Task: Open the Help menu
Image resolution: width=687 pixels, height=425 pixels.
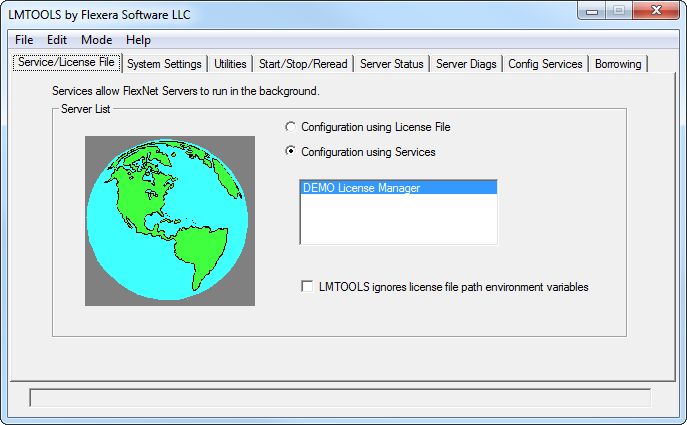Action: [x=139, y=40]
